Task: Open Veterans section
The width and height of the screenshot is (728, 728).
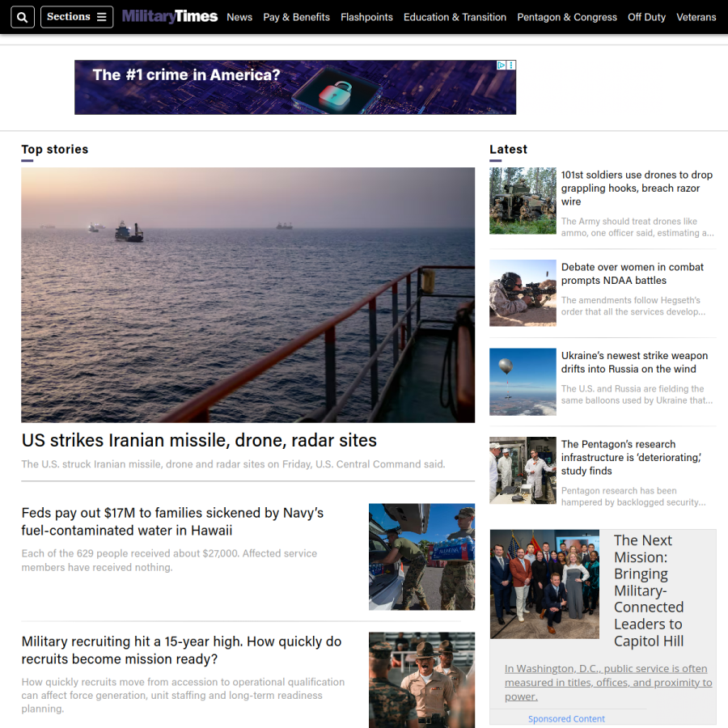Action: [x=696, y=17]
